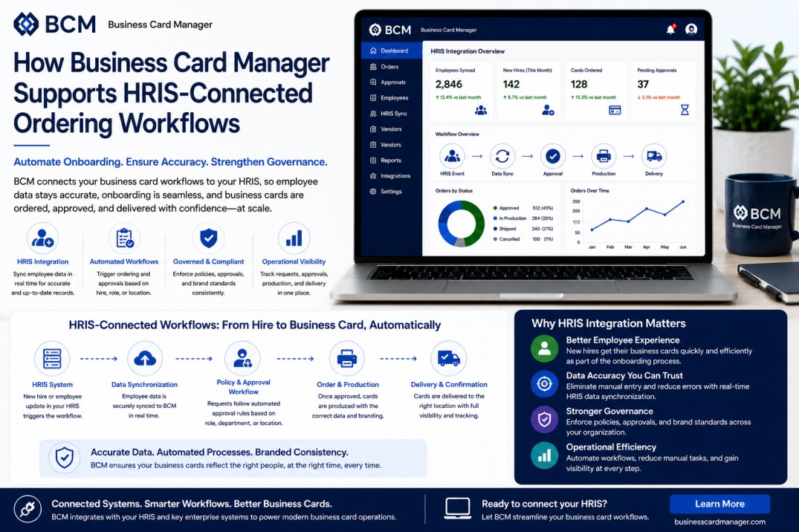This screenshot has width=799, height=532.
Task: Select the Data Sync workflow step icon
Action: coord(502,156)
